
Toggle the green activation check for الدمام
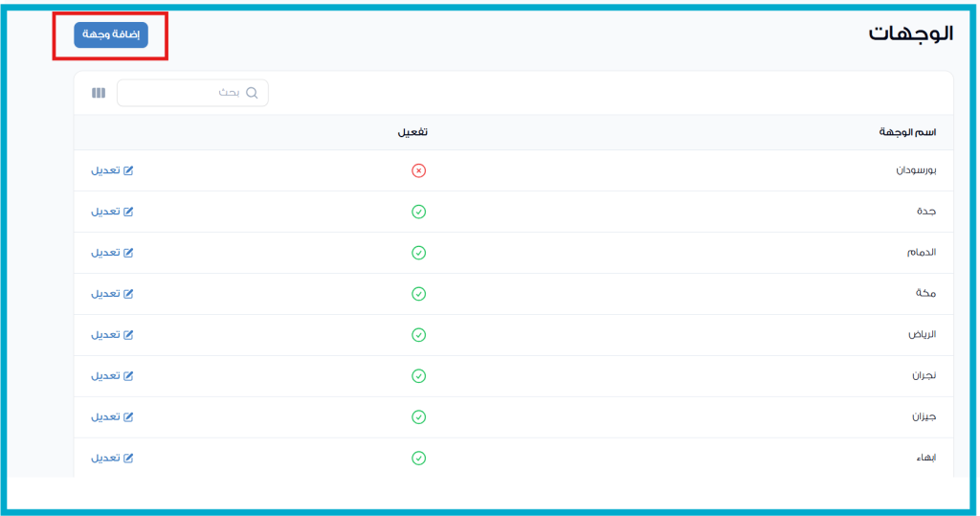pos(418,253)
